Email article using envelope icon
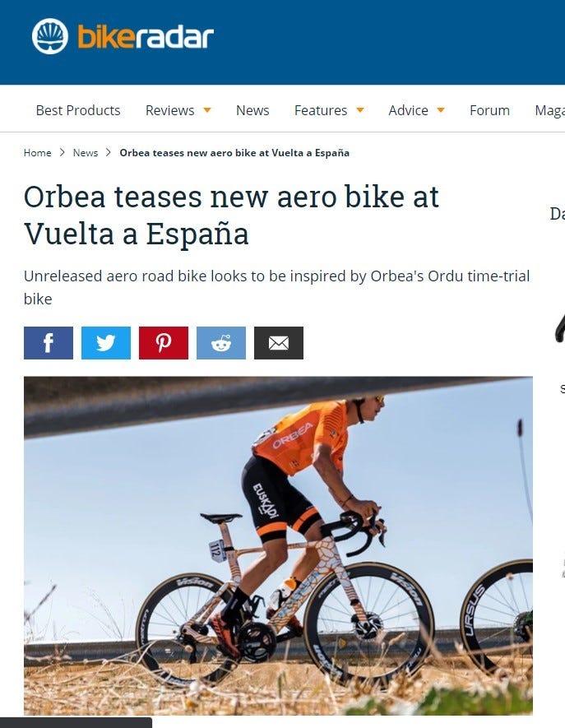Image resolution: width=565 pixels, height=728 pixels. (x=279, y=343)
